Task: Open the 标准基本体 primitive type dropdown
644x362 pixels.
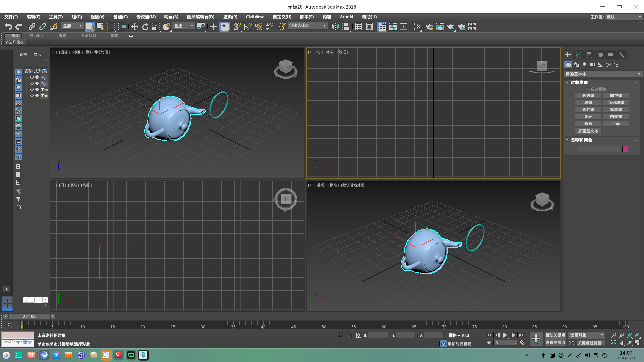Action: [x=603, y=74]
